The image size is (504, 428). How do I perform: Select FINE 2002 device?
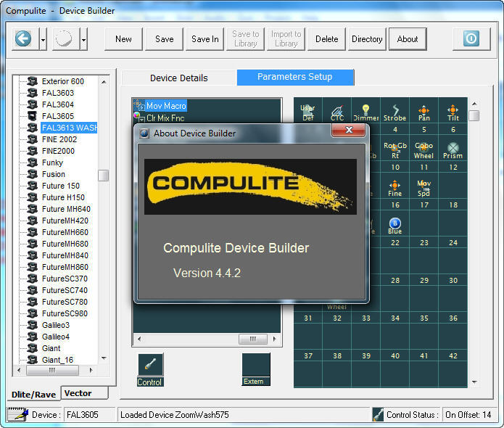[59, 139]
